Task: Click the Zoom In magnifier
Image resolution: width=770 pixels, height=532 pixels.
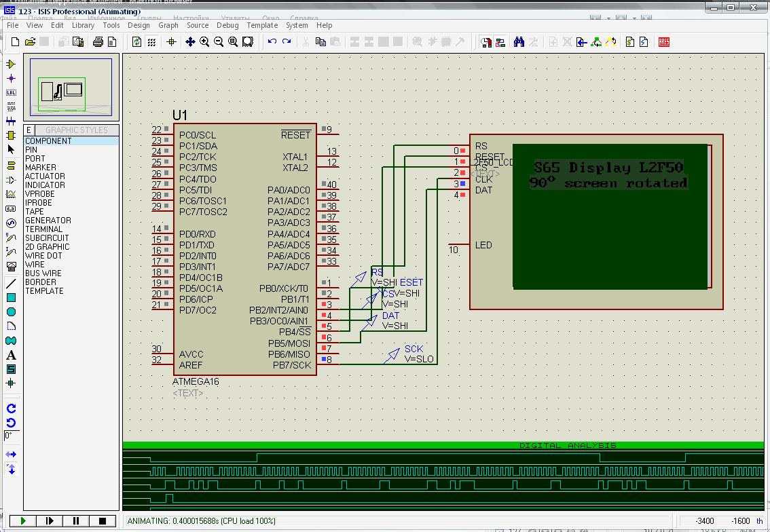Action: click(x=204, y=42)
